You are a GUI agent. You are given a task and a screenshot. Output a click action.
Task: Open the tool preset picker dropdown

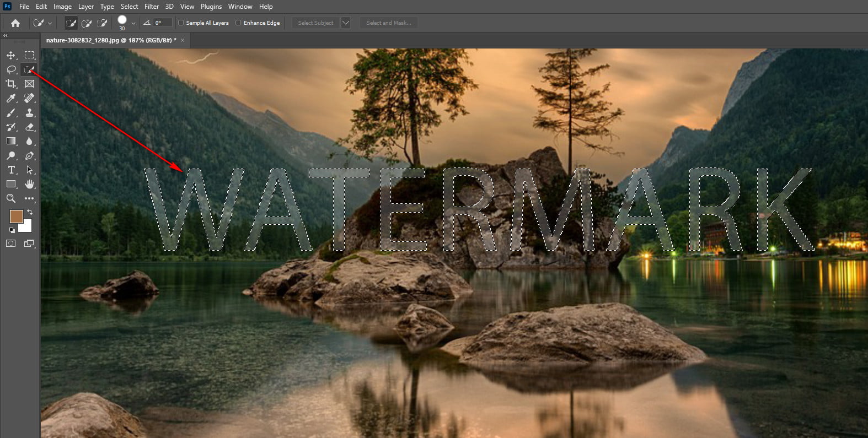coord(50,24)
